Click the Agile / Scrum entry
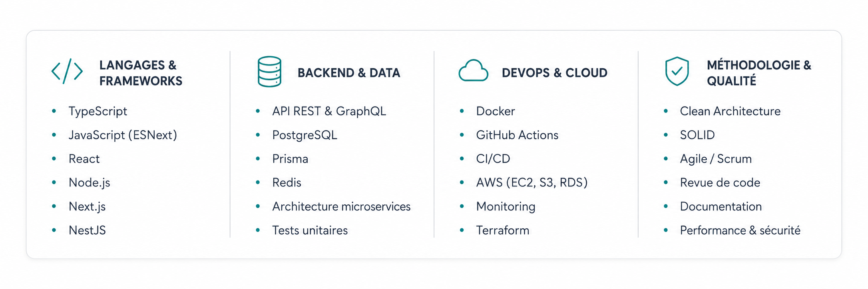 tap(716, 159)
